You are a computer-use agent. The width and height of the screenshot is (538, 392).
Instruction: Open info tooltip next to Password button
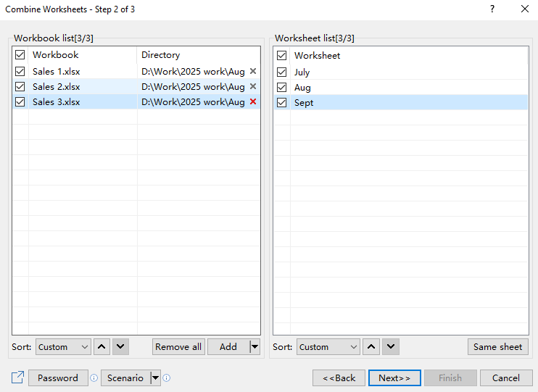point(94,378)
